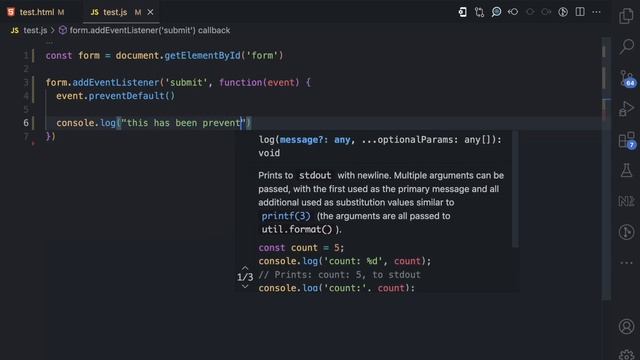Click line number 6 in gutter

[26, 123]
